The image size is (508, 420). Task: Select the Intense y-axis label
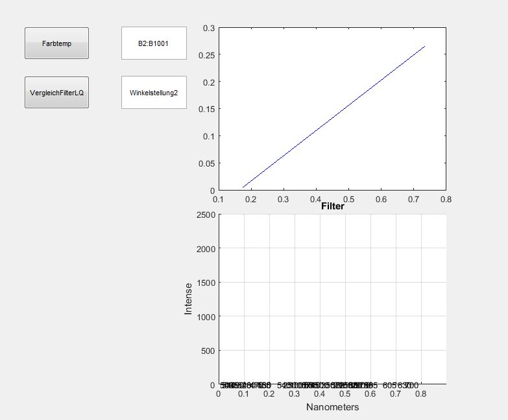coord(189,299)
